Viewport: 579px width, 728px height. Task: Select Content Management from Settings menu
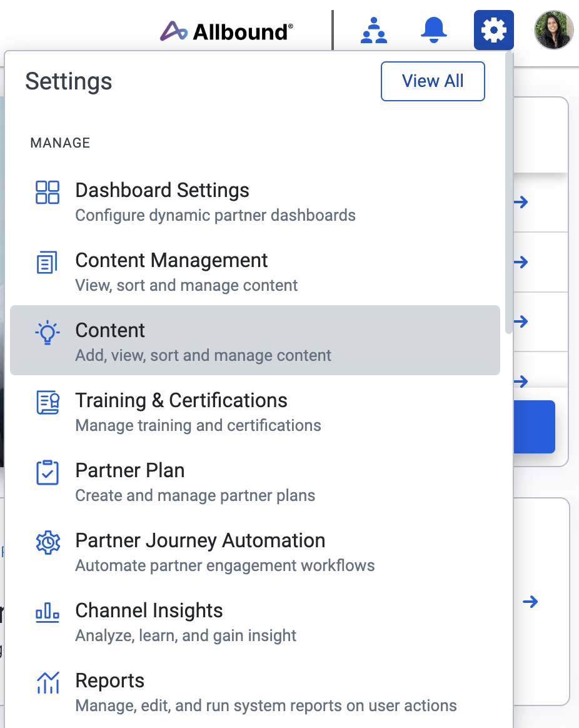pyautogui.click(x=171, y=261)
